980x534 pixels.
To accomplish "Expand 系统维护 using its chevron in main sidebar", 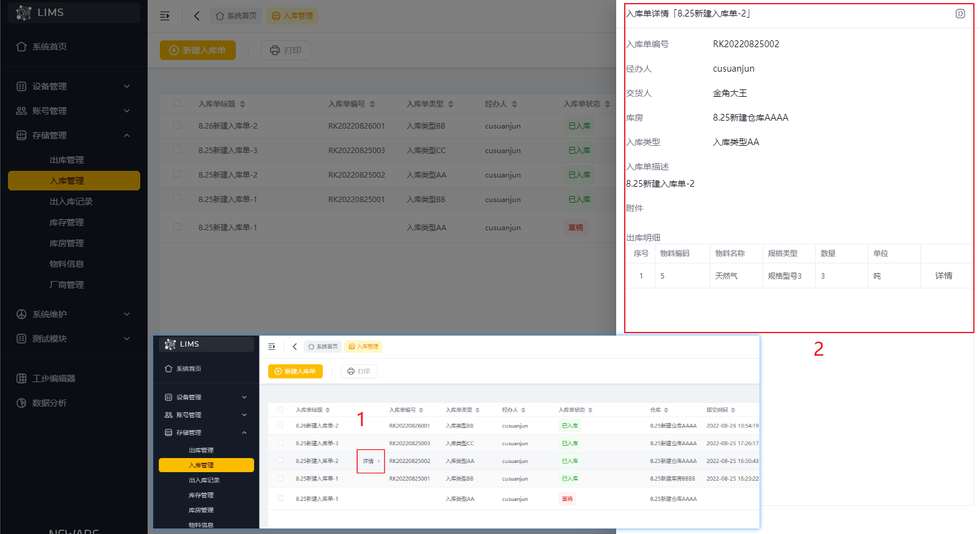I will [127, 314].
